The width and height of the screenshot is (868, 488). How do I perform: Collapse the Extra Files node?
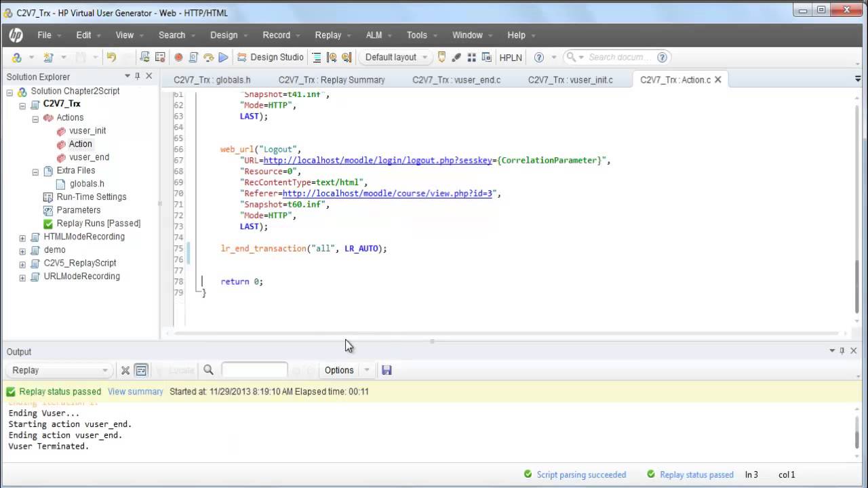click(x=35, y=171)
